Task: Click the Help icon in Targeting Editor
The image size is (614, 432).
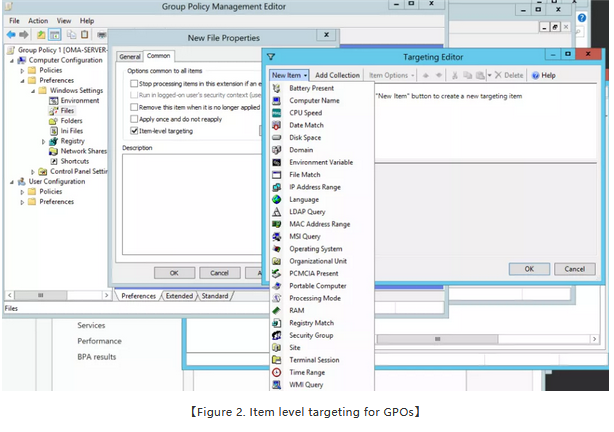Action: pyautogui.click(x=536, y=75)
